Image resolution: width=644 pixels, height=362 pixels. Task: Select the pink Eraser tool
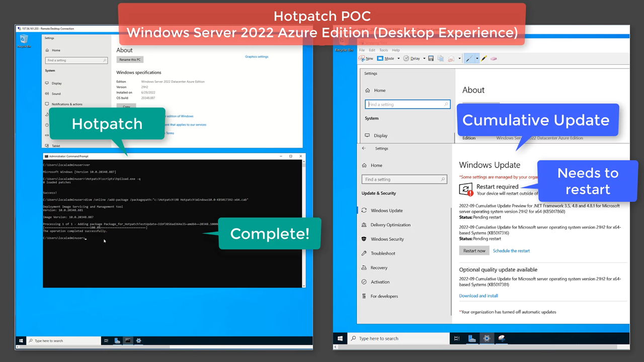point(493,58)
